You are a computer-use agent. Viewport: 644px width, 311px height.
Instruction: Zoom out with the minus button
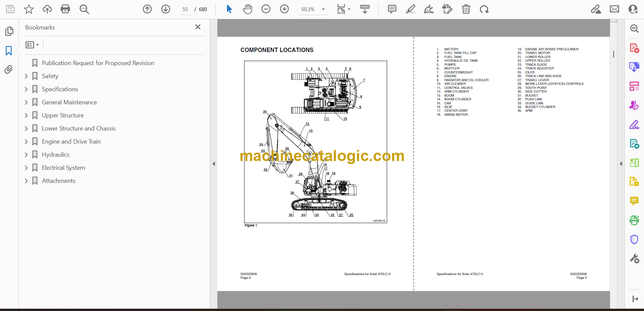[266, 9]
